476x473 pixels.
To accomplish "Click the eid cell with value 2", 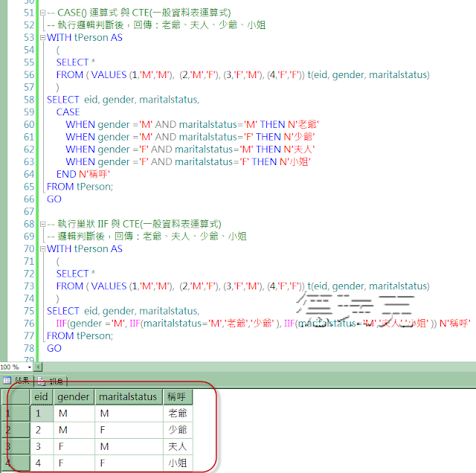I will point(42,430).
